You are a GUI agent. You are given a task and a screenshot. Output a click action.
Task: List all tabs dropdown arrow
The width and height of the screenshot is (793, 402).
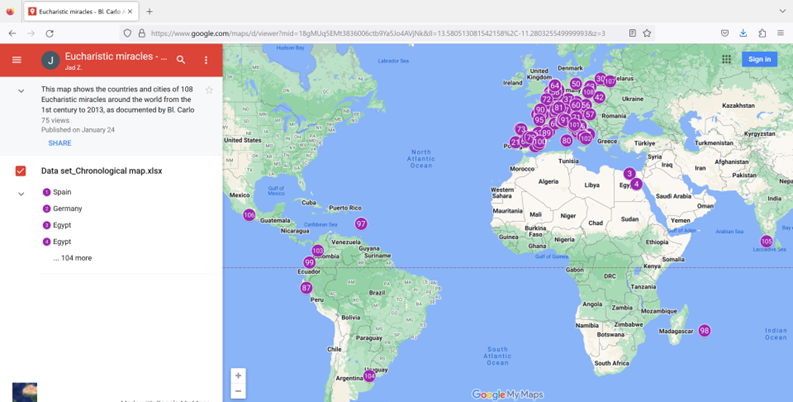(782, 11)
